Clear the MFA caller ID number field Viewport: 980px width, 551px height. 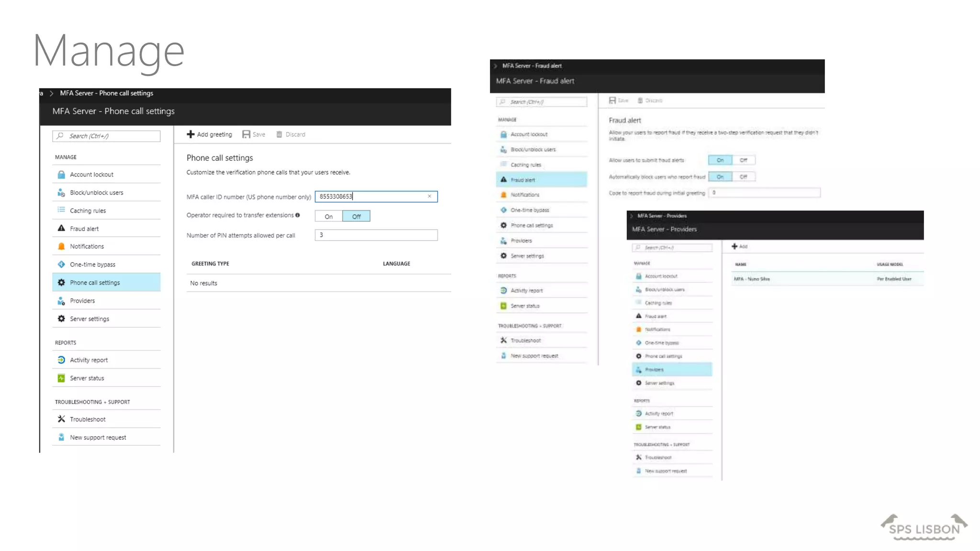click(x=429, y=196)
